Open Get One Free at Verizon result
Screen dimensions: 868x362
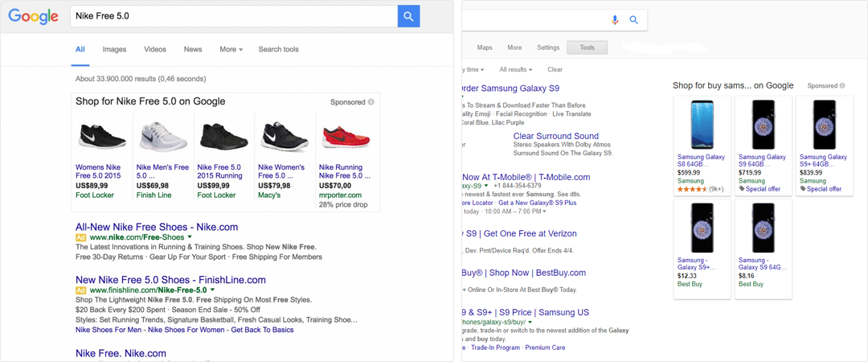[x=519, y=233]
